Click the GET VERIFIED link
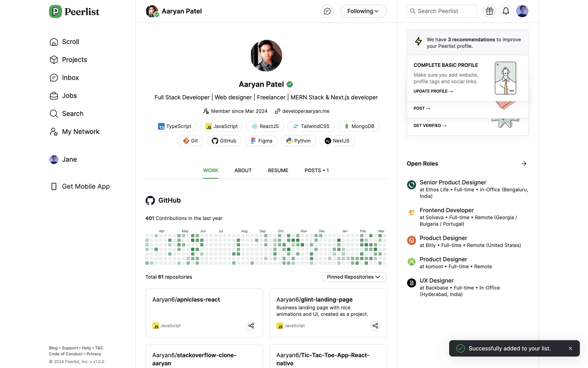The width and height of the screenshot is (588, 368). coord(430,125)
